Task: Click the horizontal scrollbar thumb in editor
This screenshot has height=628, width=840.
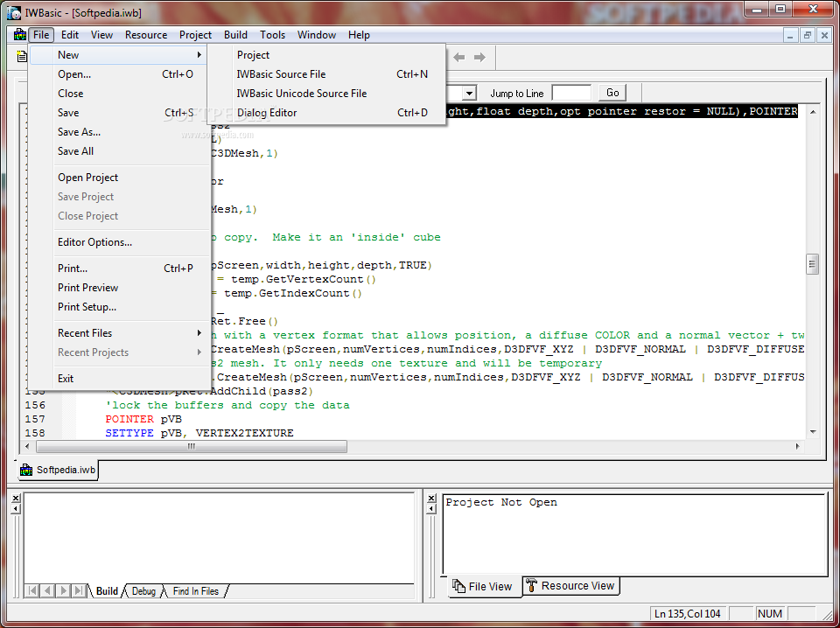Action: (192, 446)
